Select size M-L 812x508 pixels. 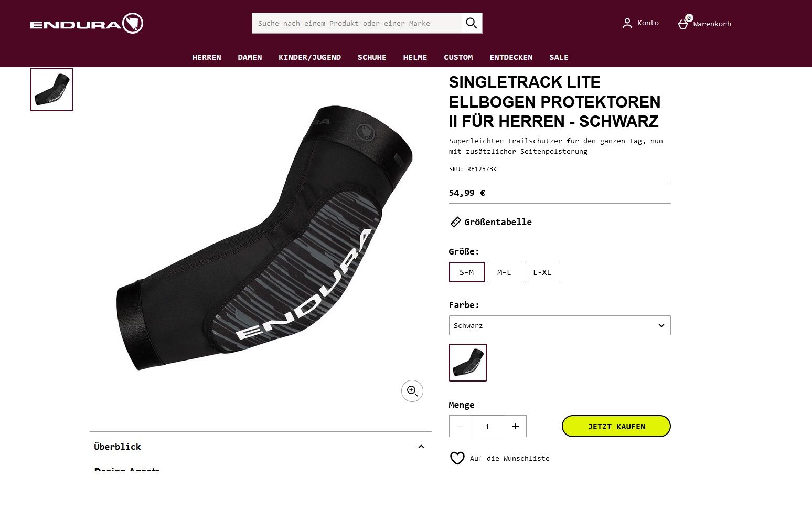pyautogui.click(x=504, y=272)
